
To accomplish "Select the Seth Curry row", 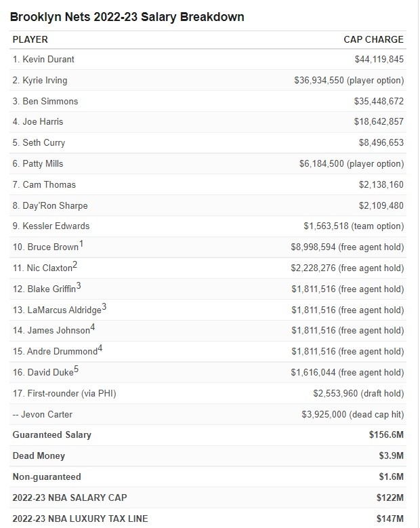I will click(208, 143).
